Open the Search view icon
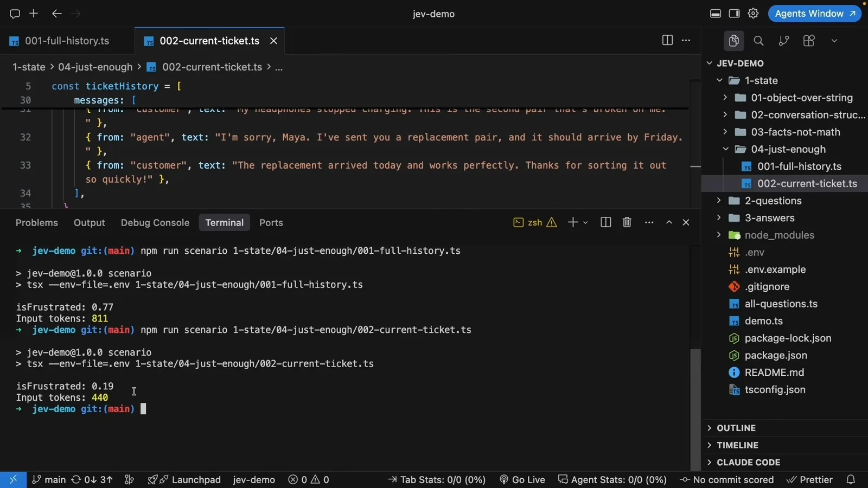The image size is (868, 488). click(758, 41)
